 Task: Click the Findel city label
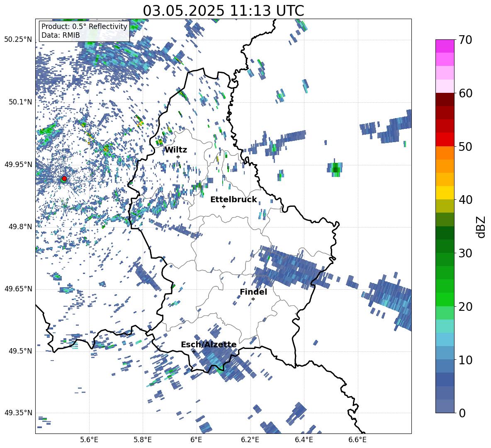[253, 292]
